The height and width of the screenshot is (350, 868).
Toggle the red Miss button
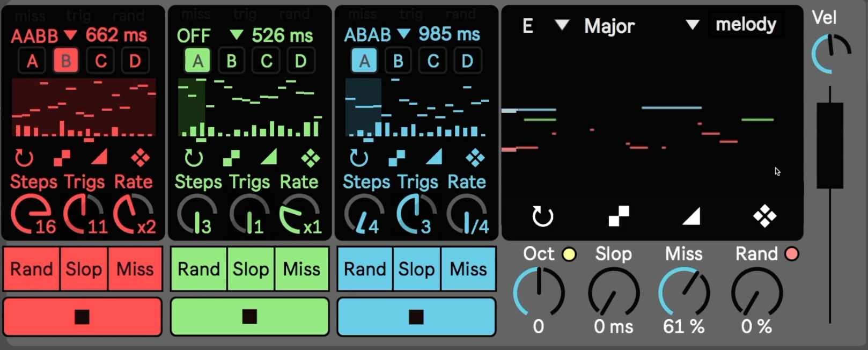point(135,269)
